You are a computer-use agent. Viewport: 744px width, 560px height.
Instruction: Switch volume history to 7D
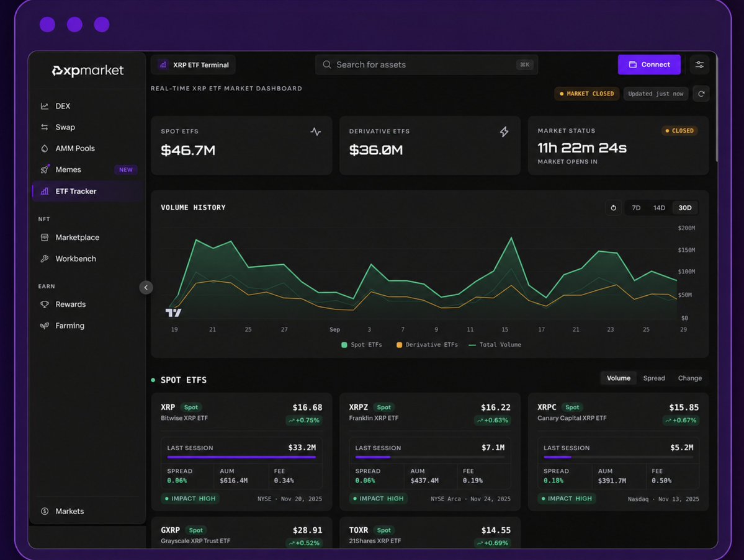click(x=636, y=208)
